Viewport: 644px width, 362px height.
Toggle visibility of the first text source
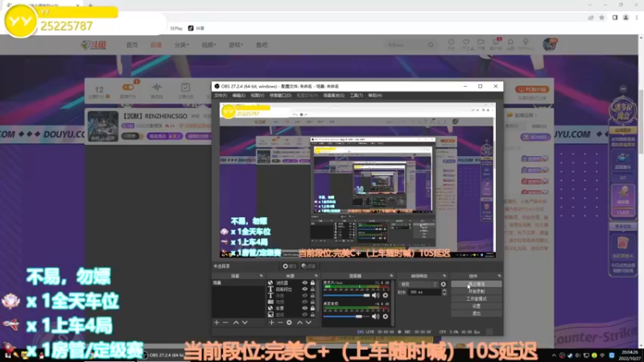(305, 289)
